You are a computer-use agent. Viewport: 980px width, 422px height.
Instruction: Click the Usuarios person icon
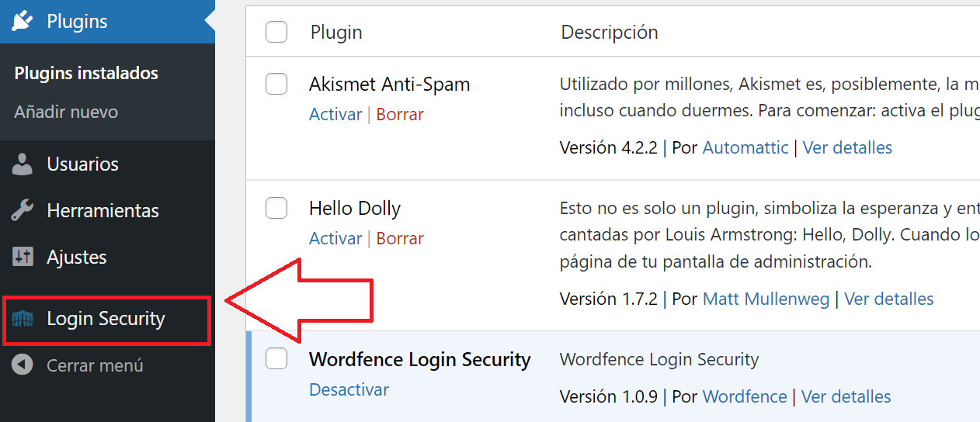(23, 164)
